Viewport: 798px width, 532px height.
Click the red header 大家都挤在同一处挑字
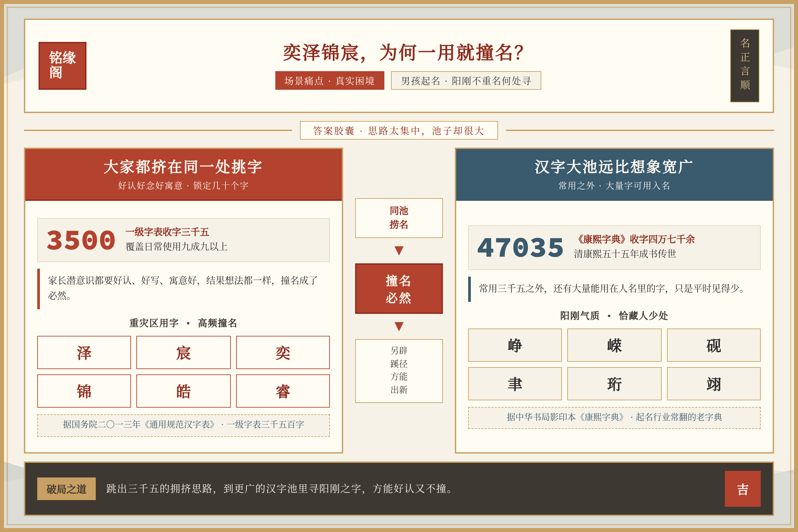(x=183, y=174)
